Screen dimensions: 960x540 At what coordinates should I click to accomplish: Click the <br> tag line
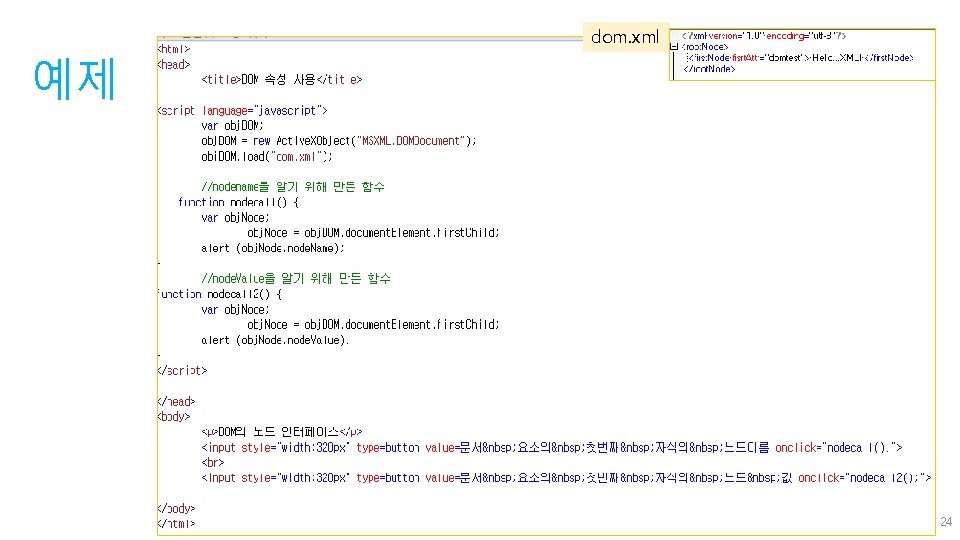click(x=212, y=462)
